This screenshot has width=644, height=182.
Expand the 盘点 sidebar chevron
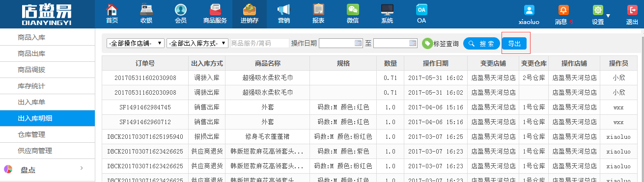pyautogui.click(x=82, y=169)
